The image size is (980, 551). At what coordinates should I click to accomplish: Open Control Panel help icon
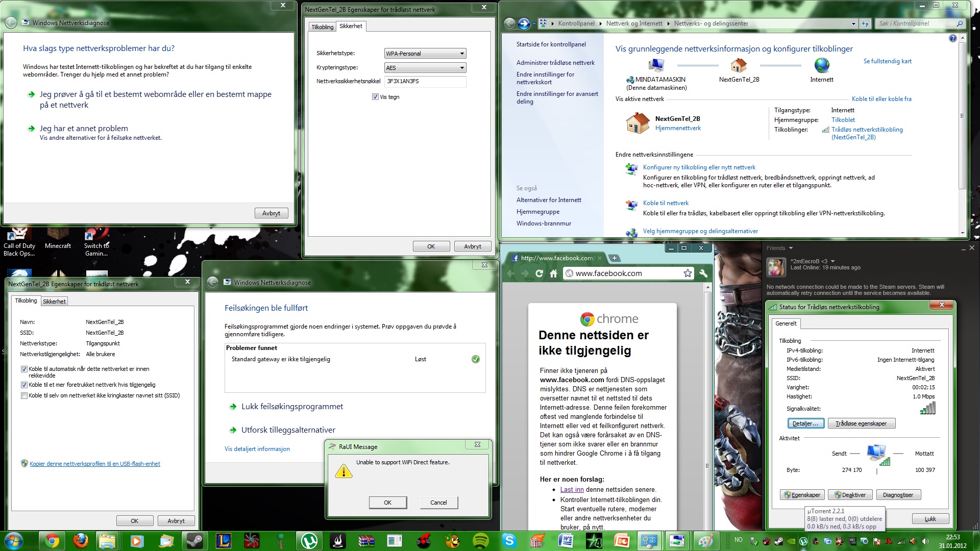[952, 39]
